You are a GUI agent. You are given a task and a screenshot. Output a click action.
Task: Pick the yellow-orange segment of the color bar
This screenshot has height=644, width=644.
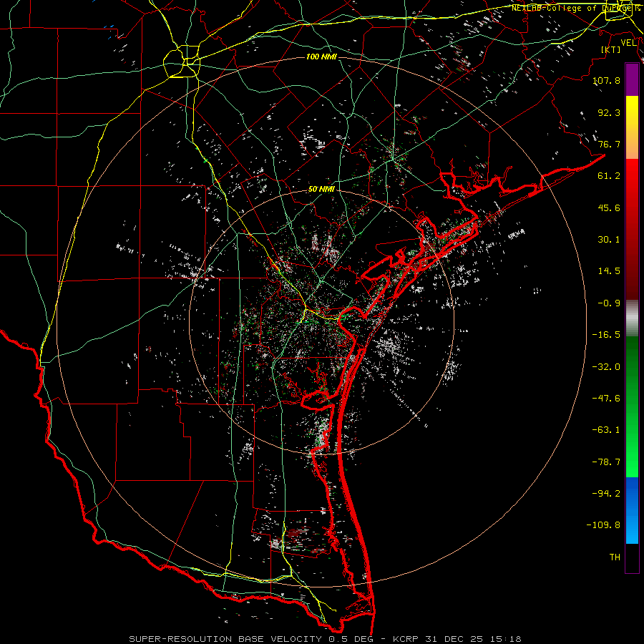point(632,127)
